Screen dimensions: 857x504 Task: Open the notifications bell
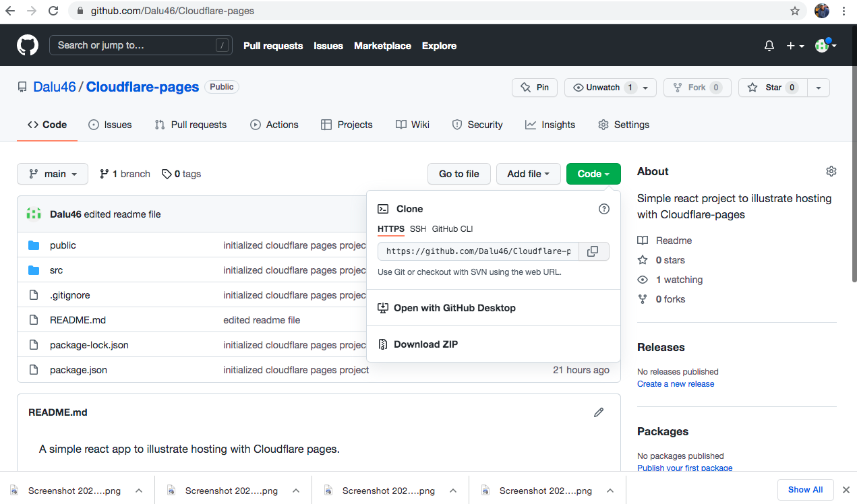tap(769, 46)
